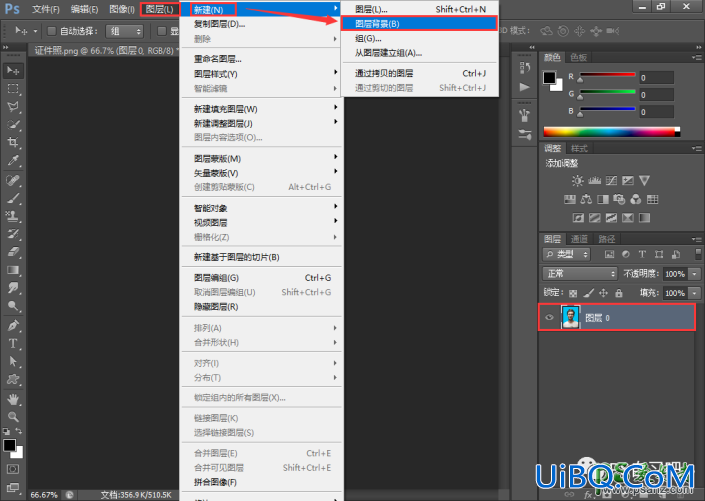This screenshot has width=705, height=501.
Task: Open the collapsed Actions panel play icon
Action: pos(524,87)
